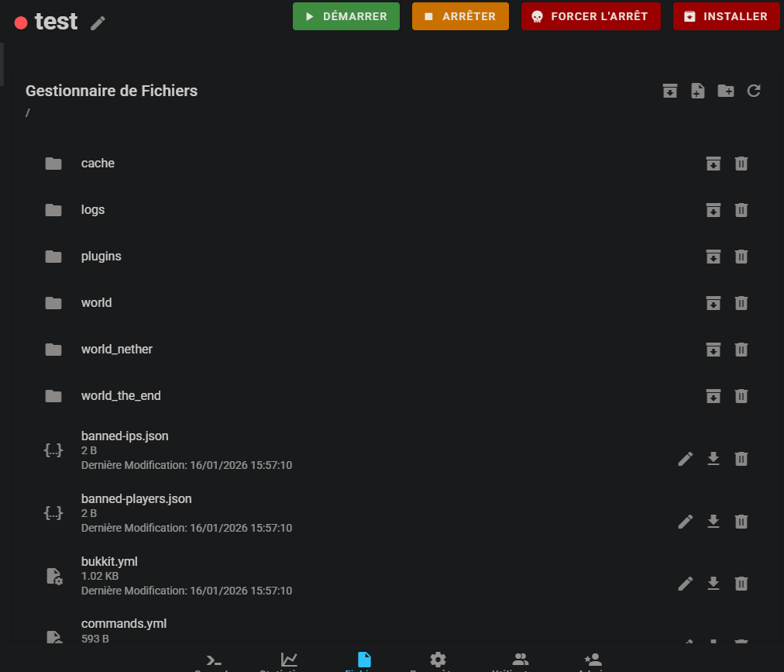Rename server using pencil icon beside test
Viewport: 784px width, 672px height.
click(x=98, y=23)
